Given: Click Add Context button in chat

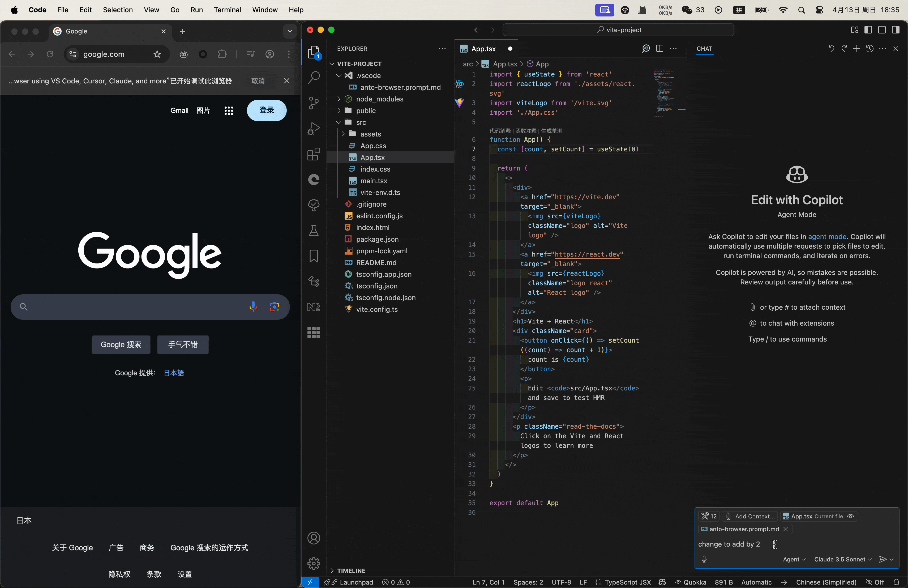Looking at the screenshot, I should point(750,516).
